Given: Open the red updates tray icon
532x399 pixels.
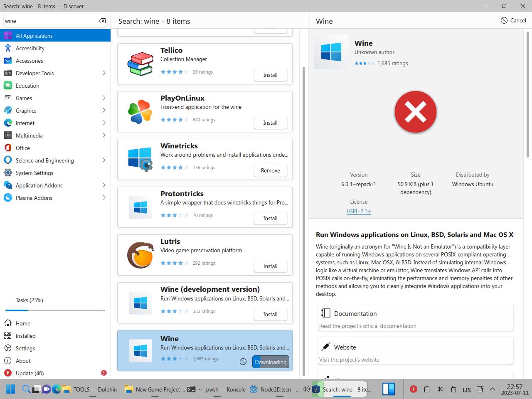Looking at the screenshot, I should coord(413,389).
